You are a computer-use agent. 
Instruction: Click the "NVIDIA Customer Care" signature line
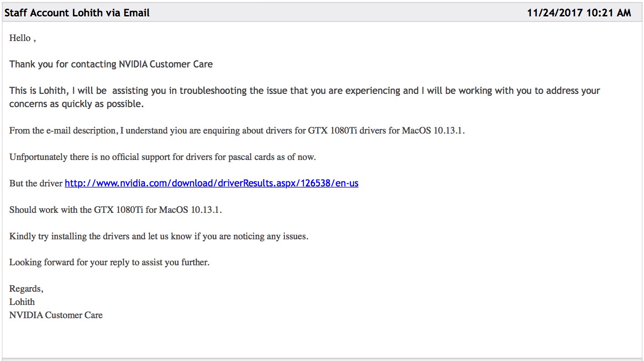click(56, 315)
